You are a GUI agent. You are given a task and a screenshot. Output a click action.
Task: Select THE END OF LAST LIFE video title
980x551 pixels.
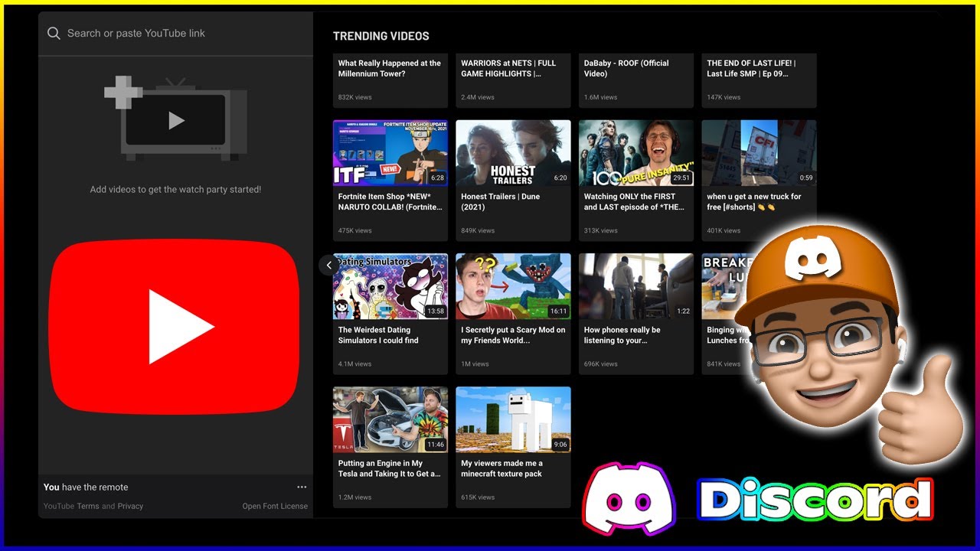(751, 68)
